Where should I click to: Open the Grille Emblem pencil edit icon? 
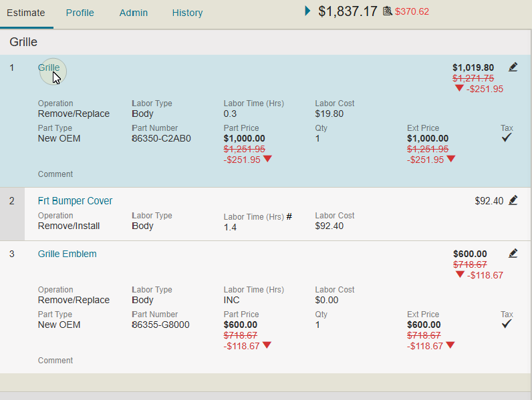pyautogui.click(x=513, y=253)
